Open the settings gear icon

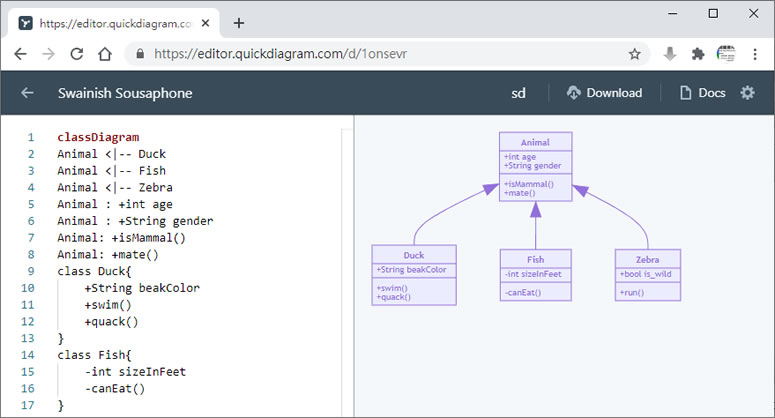click(x=747, y=93)
